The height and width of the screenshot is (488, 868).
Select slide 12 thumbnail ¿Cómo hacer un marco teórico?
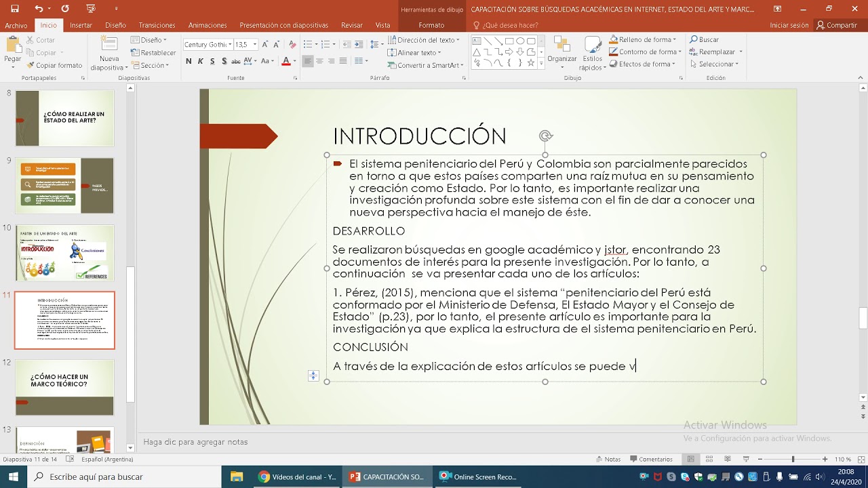(65, 387)
